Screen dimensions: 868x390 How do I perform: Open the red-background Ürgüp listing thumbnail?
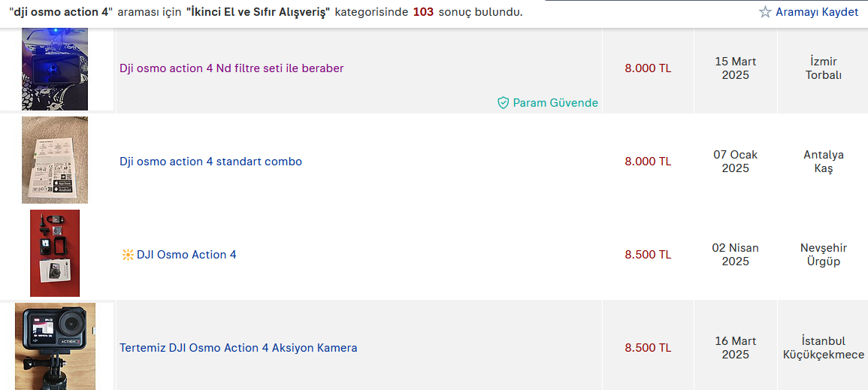tap(55, 253)
